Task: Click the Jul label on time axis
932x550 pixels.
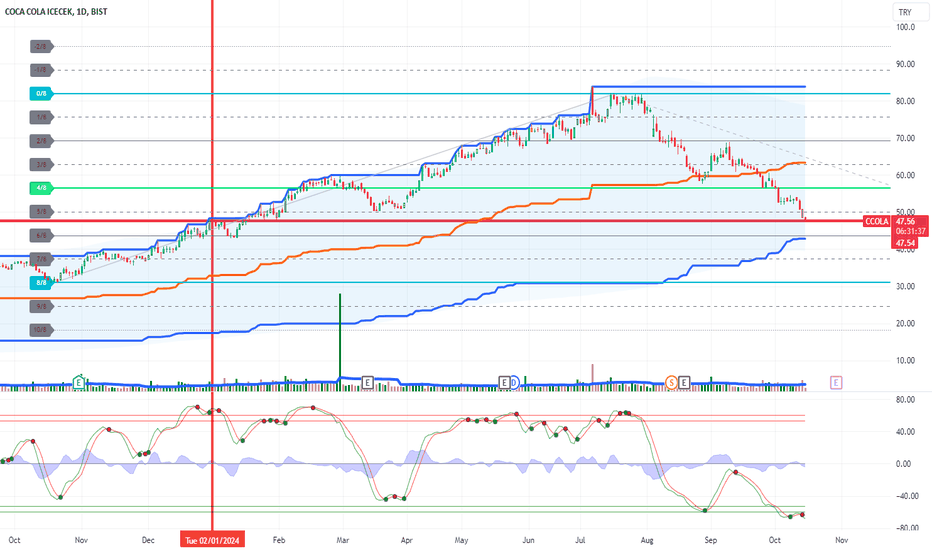Action: point(581,540)
